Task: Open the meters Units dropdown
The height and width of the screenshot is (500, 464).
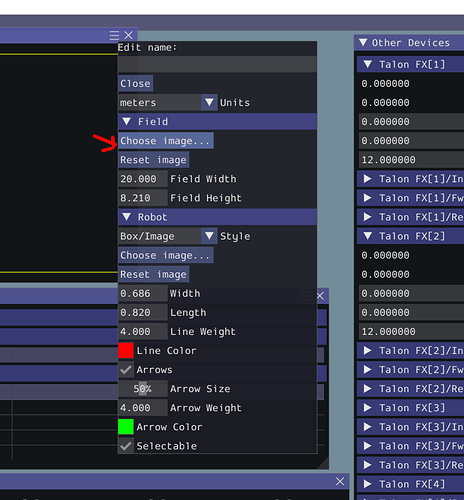Action: click(x=168, y=102)
